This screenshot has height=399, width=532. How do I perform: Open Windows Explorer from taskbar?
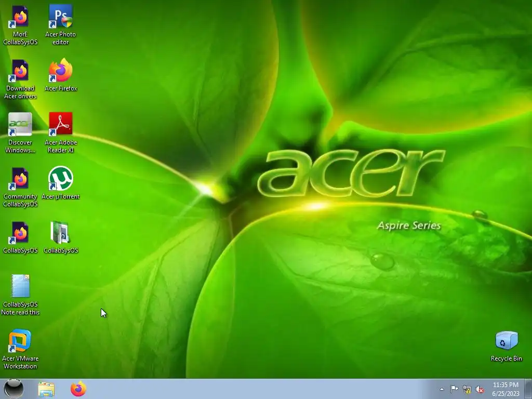(x=46, y=389)
